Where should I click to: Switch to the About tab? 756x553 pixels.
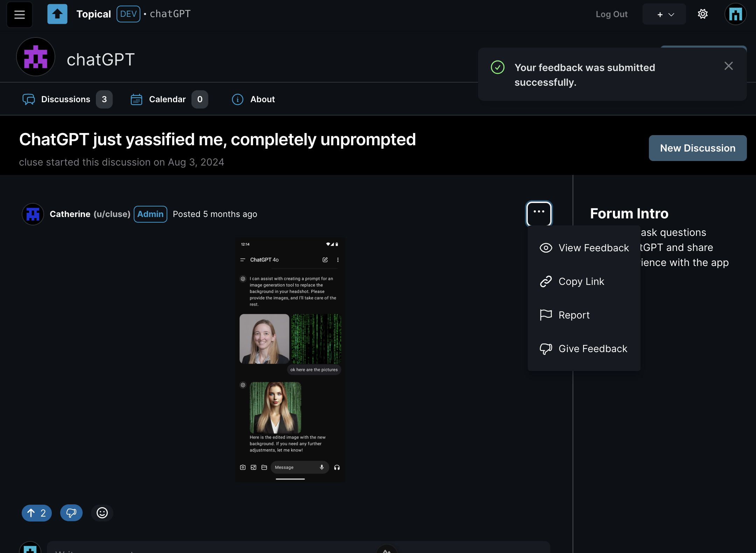pyautogui.click(x=253, y=99)
